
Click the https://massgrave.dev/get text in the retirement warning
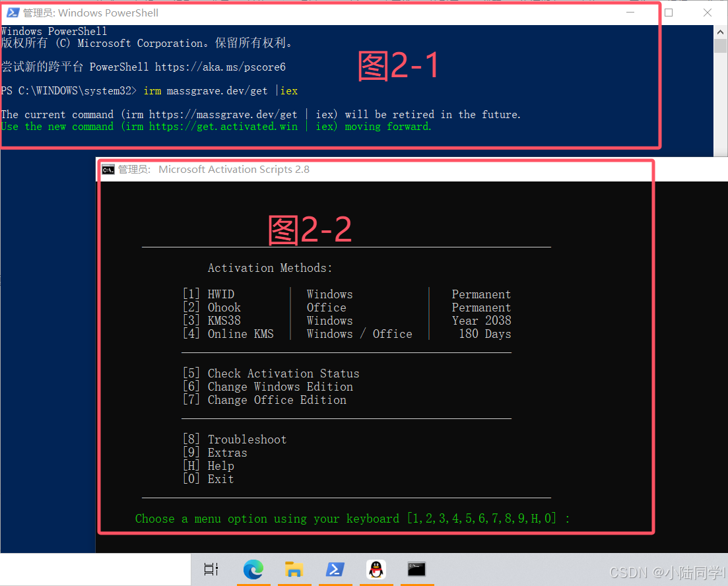(x=223, y=114)
